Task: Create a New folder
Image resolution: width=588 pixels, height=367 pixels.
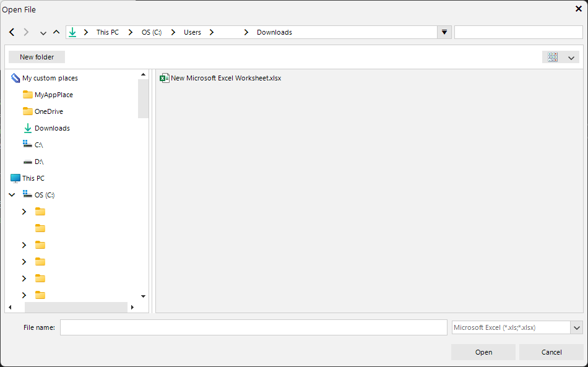Action: (37, 57)
